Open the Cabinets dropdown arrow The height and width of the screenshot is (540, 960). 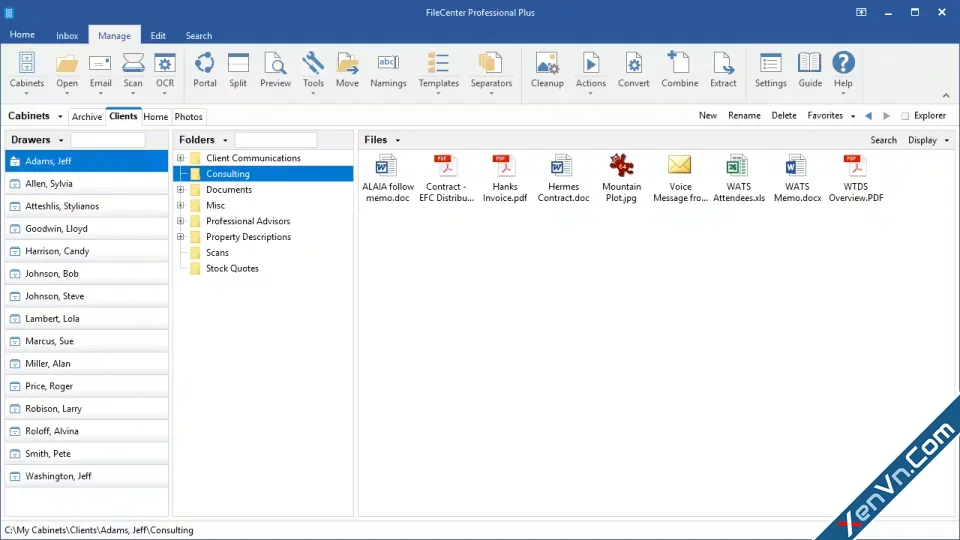60,116
